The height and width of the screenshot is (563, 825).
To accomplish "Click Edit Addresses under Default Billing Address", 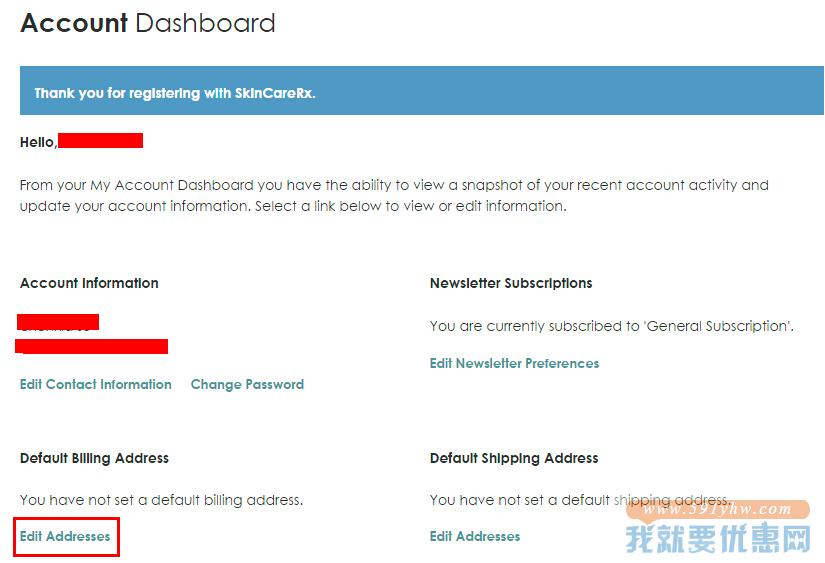I will point(65,536).
